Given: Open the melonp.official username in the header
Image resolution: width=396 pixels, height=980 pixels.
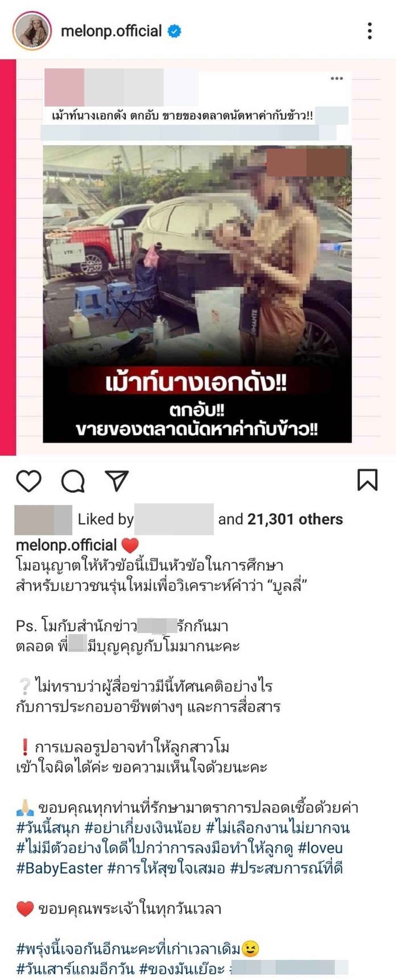Looking at the screenshot, I should (x=111, y=31).
